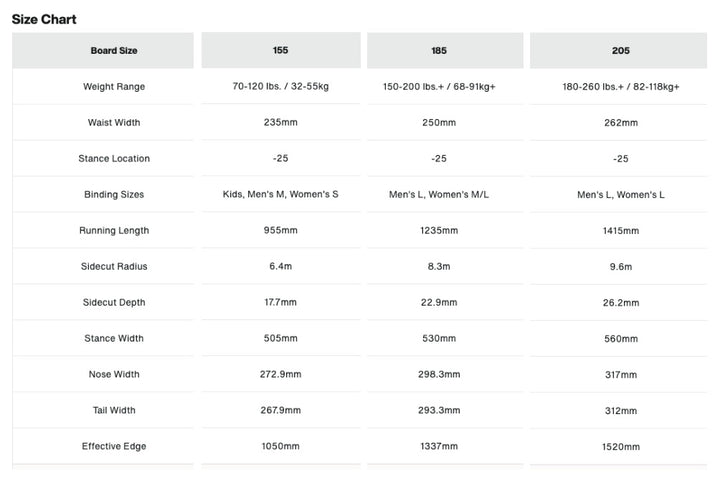Click the Stance Location row label
Viewport: 720px width, 488px height.
point(114,158)
